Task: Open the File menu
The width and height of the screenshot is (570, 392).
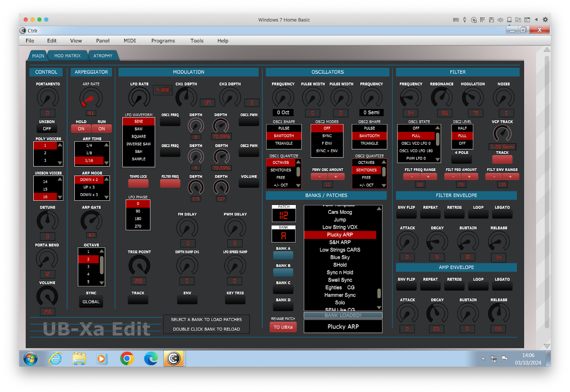Action: pos(30,41)
